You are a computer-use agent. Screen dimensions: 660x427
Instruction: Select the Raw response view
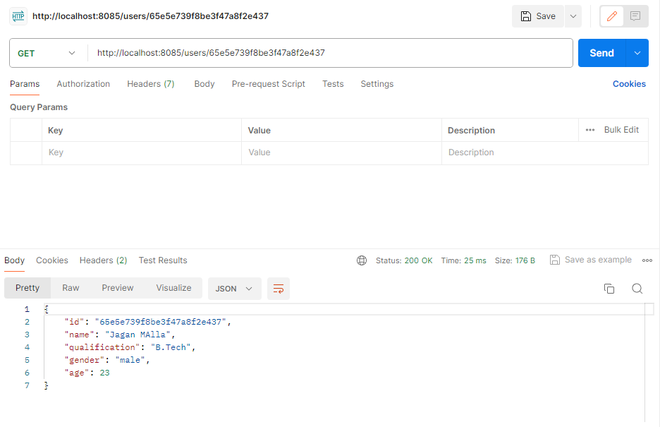pos(70,288)
